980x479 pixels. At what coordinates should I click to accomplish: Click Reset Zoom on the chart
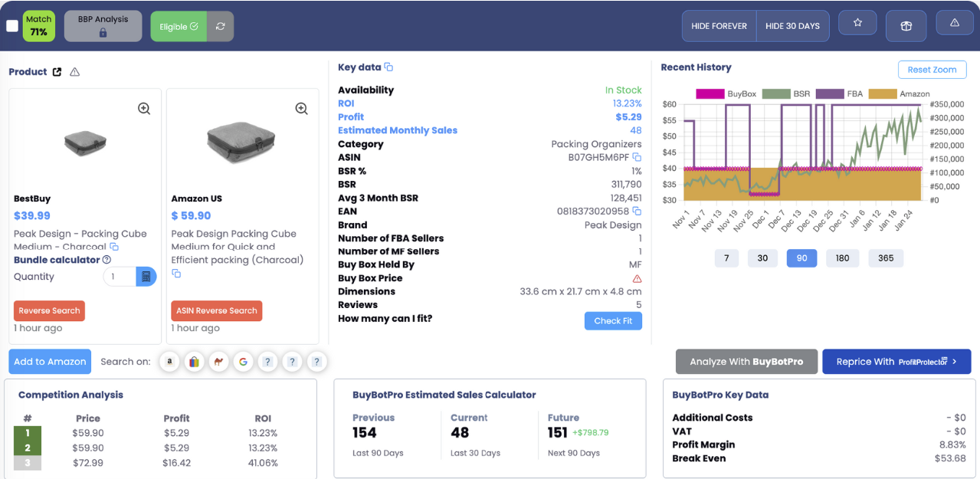(932, 69)
